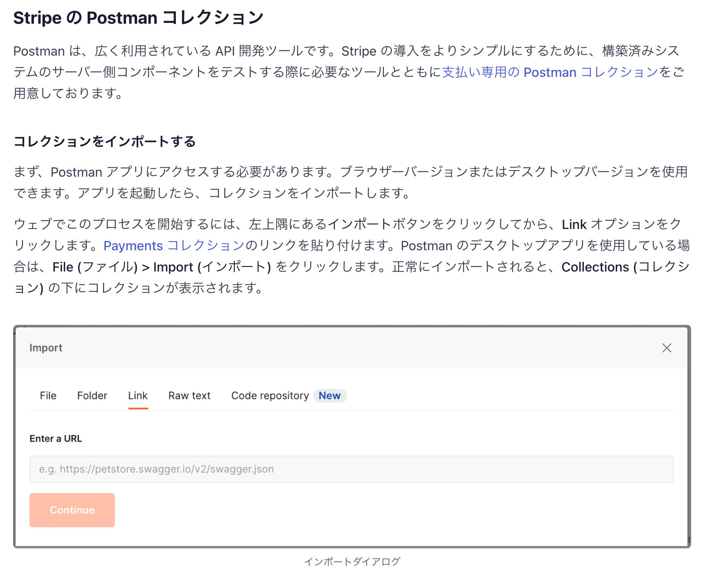Image resolution: width=716 pixels, height=588 pixels.
Task: Click the Import dialog title
Action: click(45, 348)
